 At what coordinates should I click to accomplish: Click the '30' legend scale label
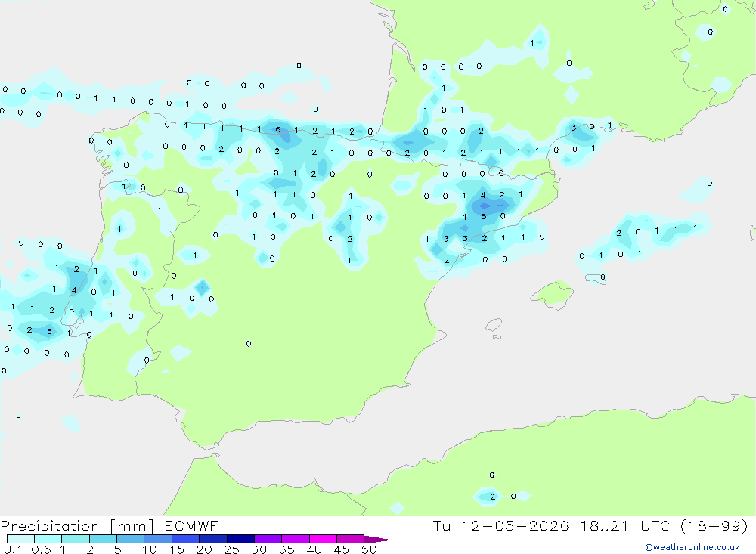pos(259,549)
